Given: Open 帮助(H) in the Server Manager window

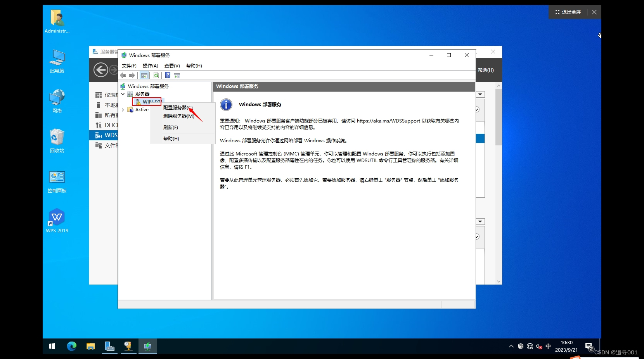Looking at the screenshot, I should (486, 70).
